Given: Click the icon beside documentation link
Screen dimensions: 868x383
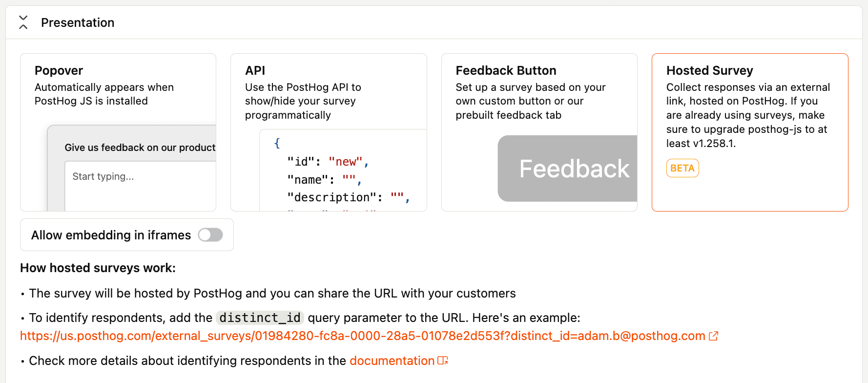Looking at the screenshot, I should coord(443,361).
